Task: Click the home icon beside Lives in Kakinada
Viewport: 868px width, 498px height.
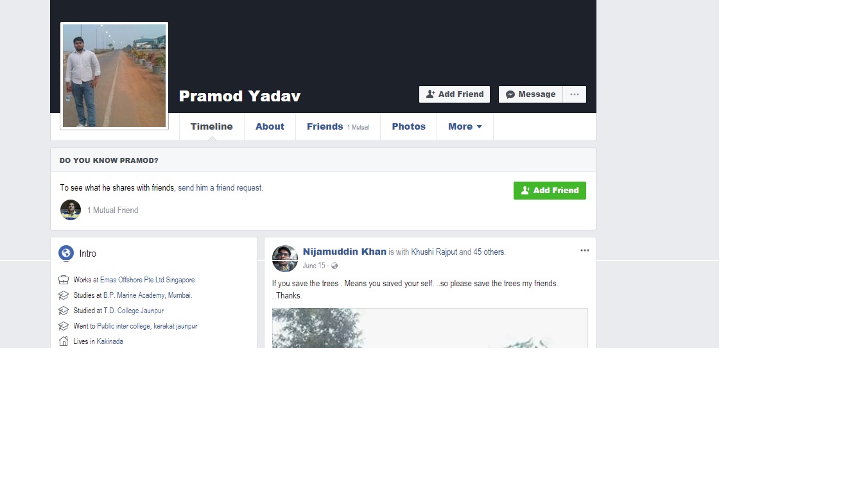Action: 64,341
